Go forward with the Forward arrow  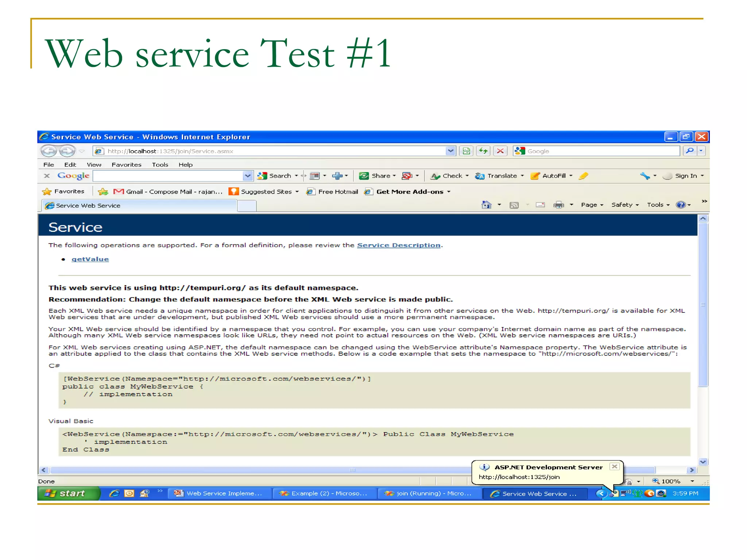pos(67,151)
